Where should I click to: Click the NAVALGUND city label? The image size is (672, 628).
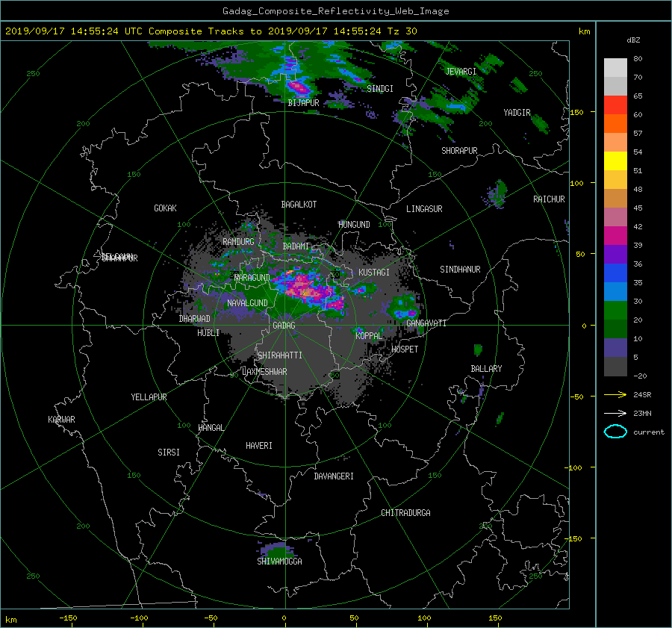pyautogui.click(x=247, y=303)
